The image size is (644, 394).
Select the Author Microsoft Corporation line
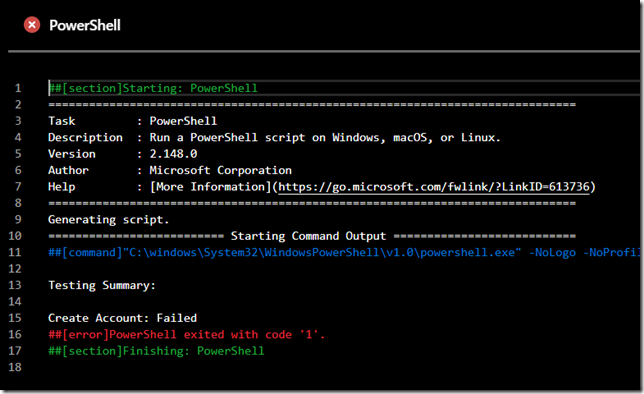coord(170,170)
